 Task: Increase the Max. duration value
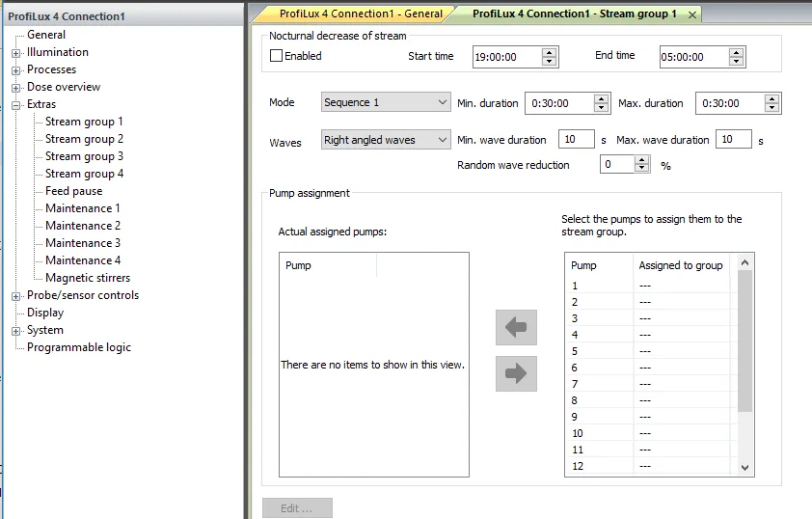[x=771, y=98]
